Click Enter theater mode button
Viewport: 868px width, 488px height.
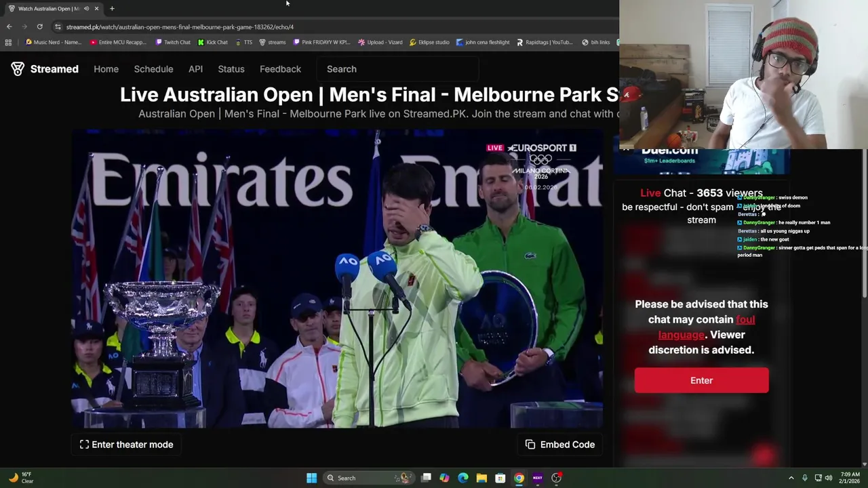pyautogui.click(x=126, y=445)
